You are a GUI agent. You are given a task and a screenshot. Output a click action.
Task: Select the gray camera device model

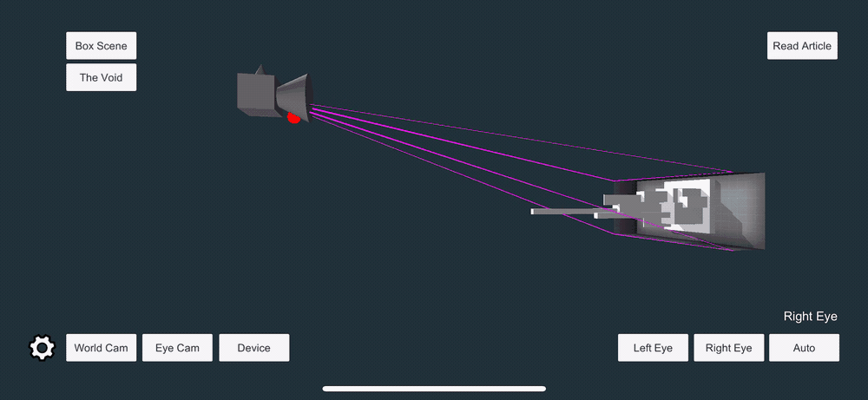[x=275, y=91]
